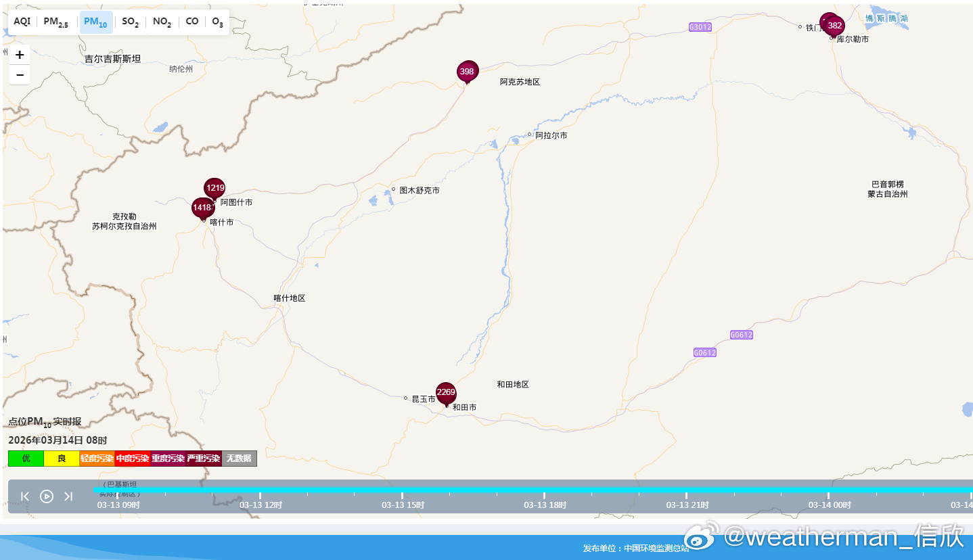
Task: Play the PM10 timeline animation
Action: click(47, 496)
